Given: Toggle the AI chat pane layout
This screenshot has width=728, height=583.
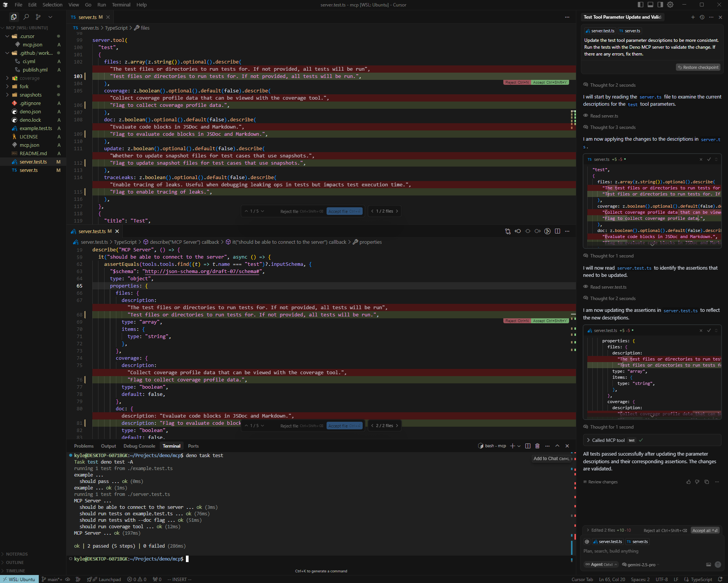Looking at the screenshot, I should [660, 5].
